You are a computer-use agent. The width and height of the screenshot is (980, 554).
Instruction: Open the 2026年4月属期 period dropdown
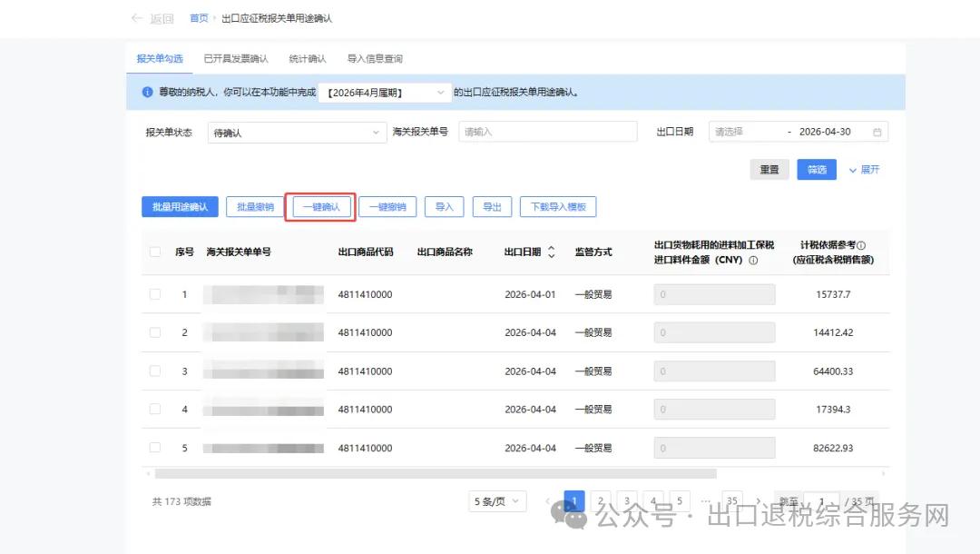[x=385, y=93]
